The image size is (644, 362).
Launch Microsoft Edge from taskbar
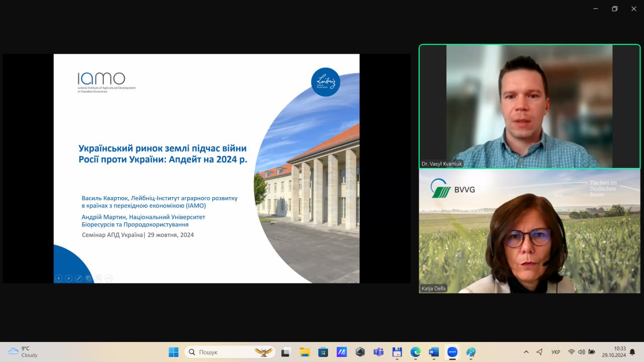(415, 352)
